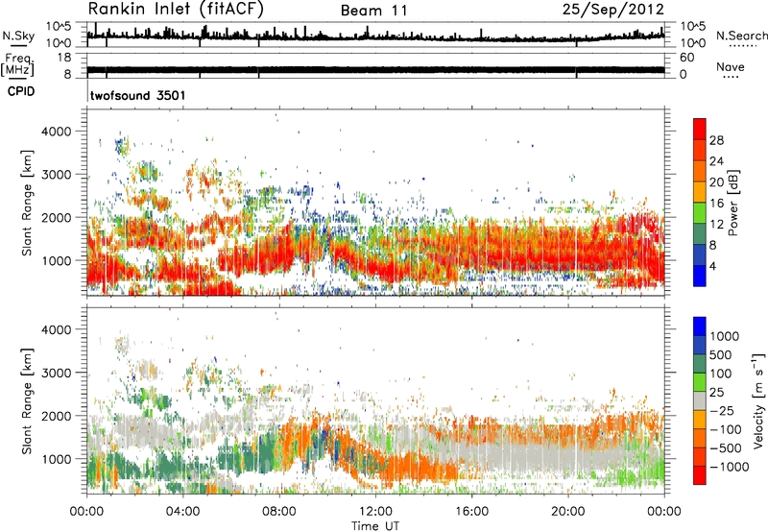Click the '4' label on power colorbar
The height and width of the screenshot is (532, 768).
coord(712,267)
